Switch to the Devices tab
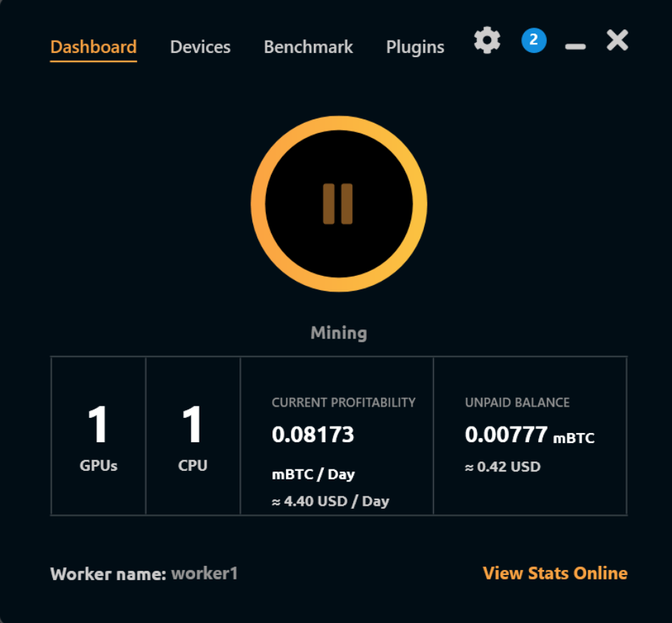 [x=200, y=47]
